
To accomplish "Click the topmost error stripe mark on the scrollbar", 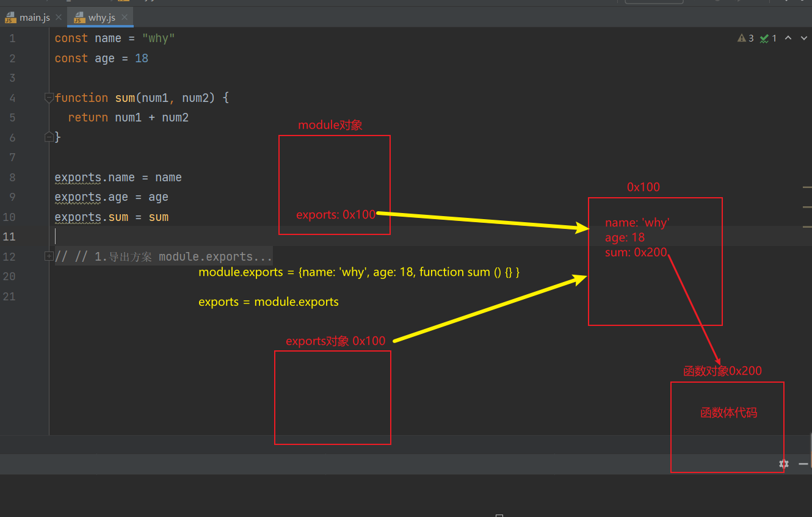I will coord(807,187).
